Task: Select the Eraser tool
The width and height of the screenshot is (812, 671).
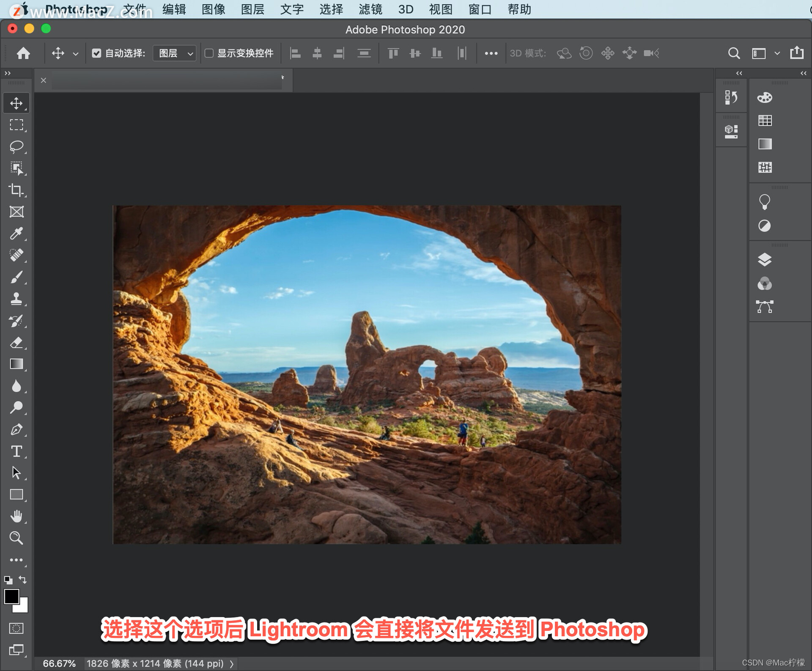Action: click(16, 342)
